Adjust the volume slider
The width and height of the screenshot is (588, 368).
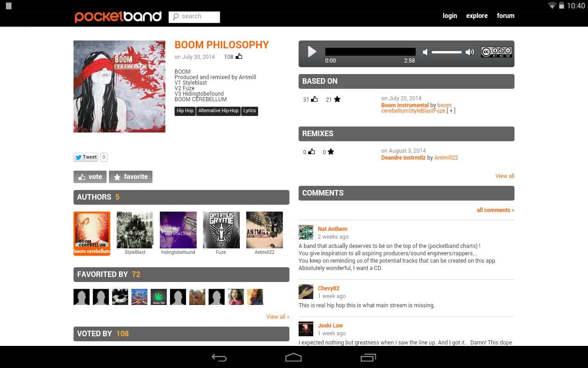(447, 52)
